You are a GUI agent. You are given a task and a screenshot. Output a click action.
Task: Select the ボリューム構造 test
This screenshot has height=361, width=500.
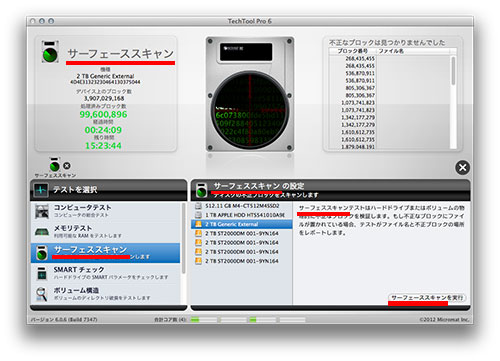[x=106, y=294]
